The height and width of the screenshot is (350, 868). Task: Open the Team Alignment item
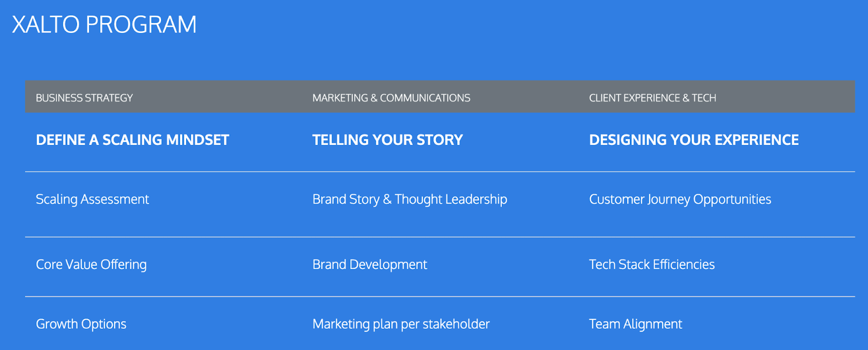click(x=635, y=324)
